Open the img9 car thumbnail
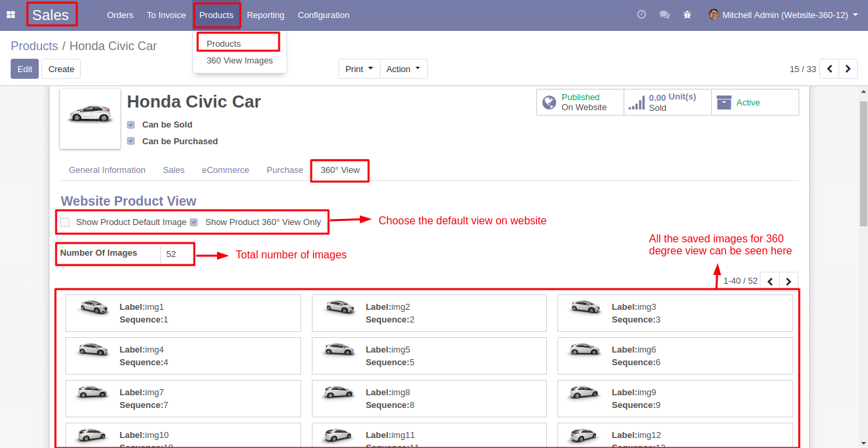The image size is (868, 448). coord(586,392)
